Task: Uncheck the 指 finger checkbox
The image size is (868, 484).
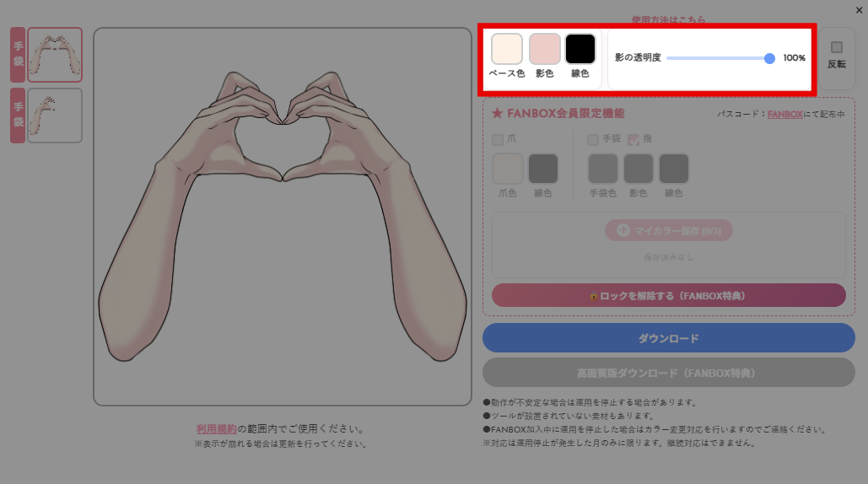Action: pos(633,139)
